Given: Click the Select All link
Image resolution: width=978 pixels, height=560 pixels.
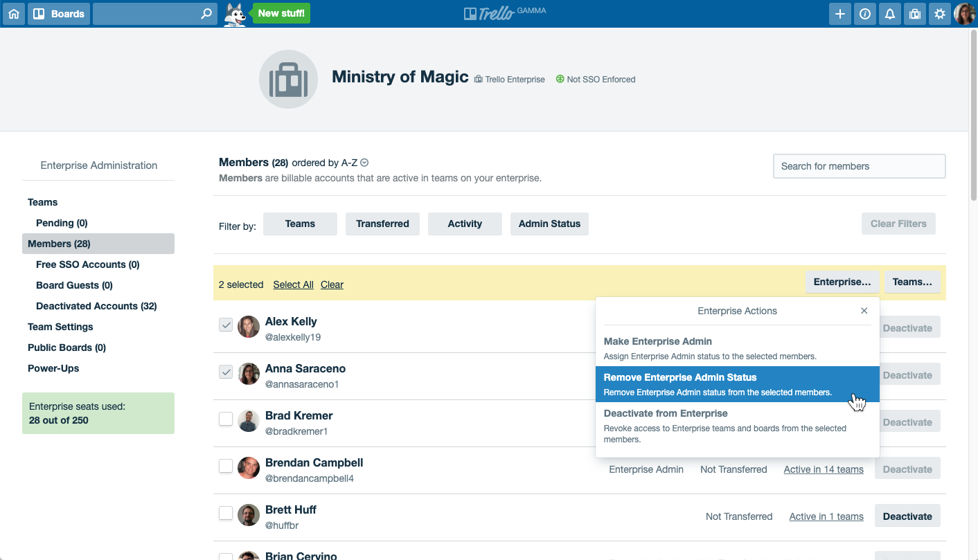Looking at the screenshot, I should [x=293, y=284].
